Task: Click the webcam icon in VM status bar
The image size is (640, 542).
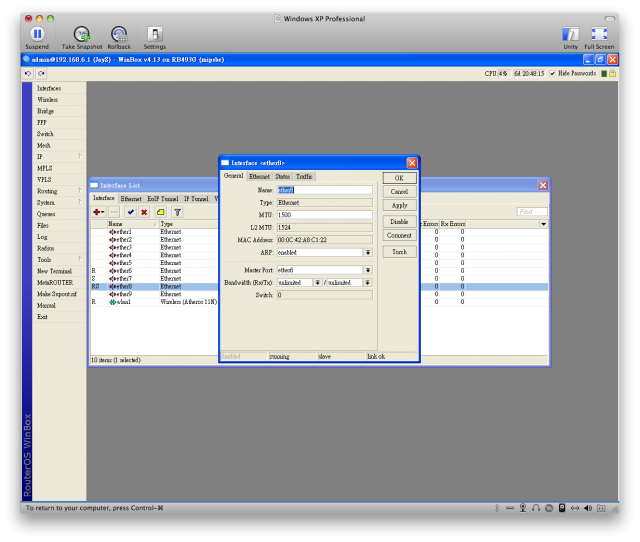Action: click(523, 508)
